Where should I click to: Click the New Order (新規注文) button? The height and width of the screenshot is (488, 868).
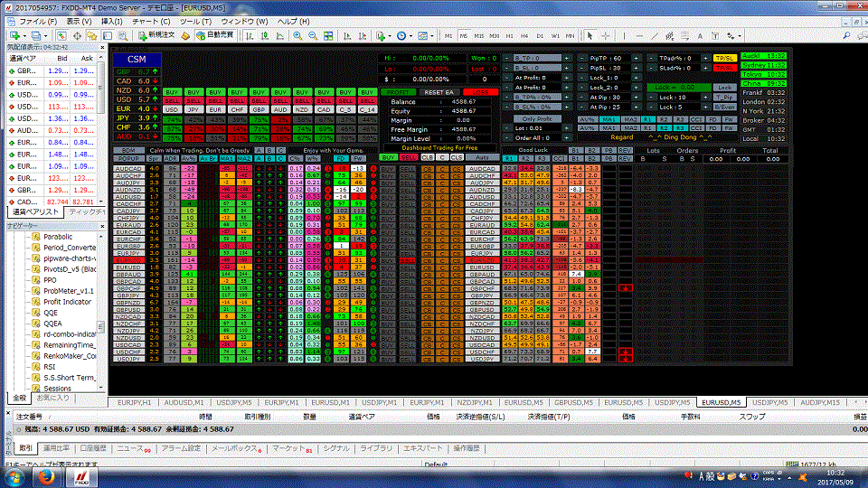click(x=156, y=35)
